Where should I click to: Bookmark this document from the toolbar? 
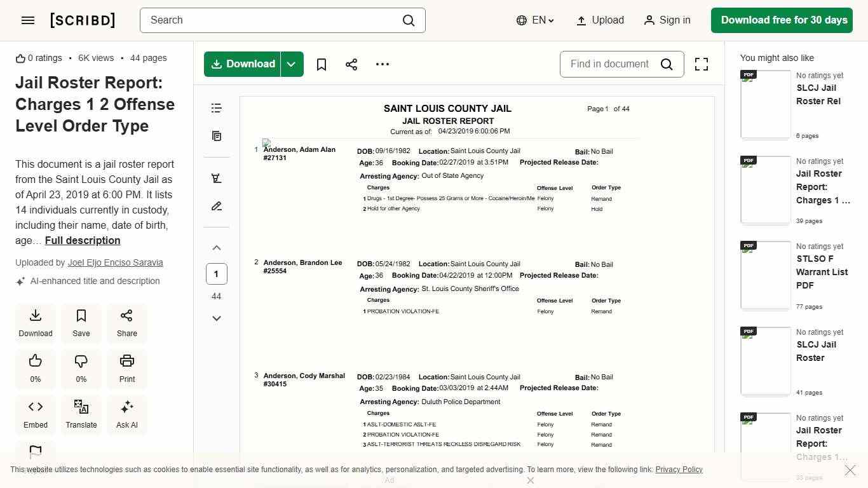point(322,64)
